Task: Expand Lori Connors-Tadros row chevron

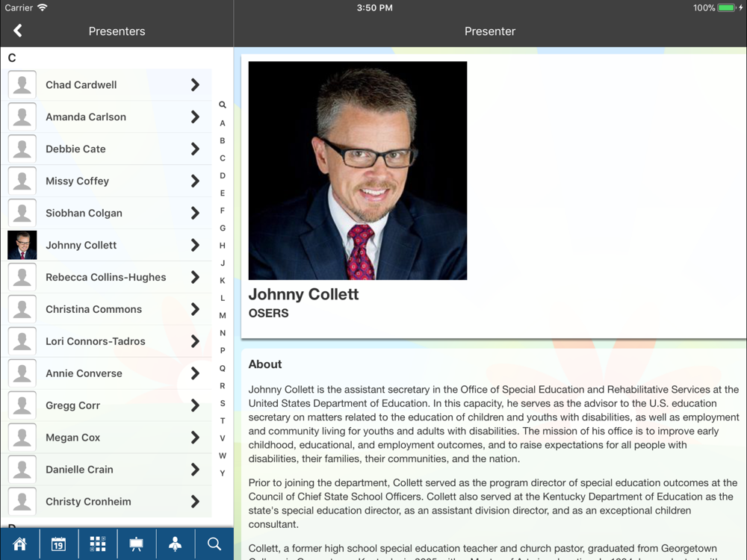Action: click(195, 341)
